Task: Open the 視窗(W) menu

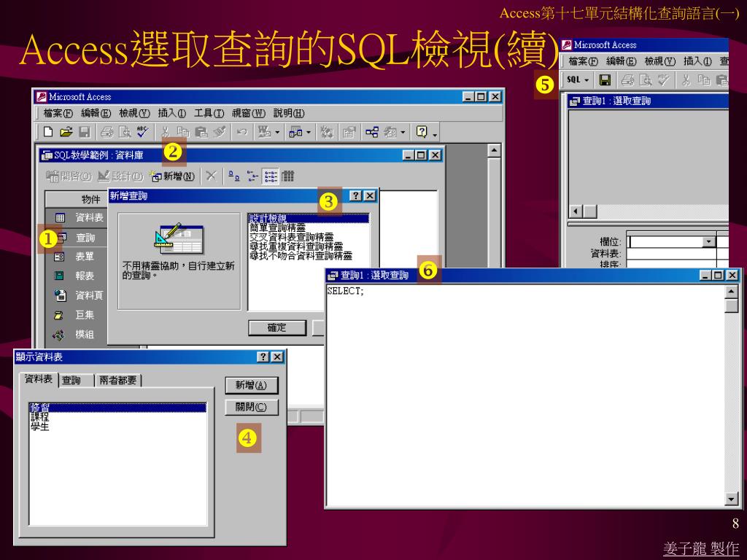Action: (249, 113)
